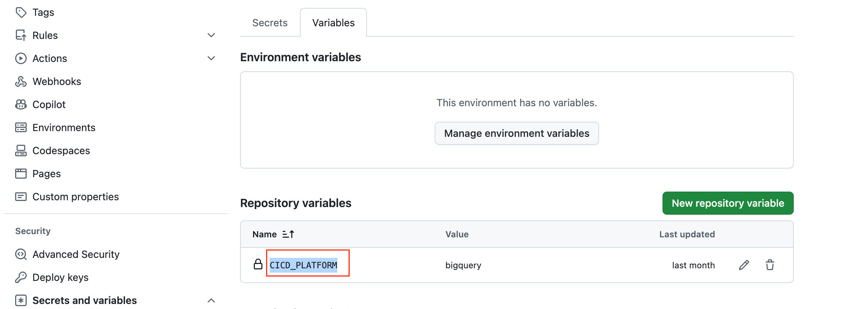Image resolution: width=868 pixels, height=309 pixels.
Task: Click the Webhooks icon in sidebar
Action: 21,81
